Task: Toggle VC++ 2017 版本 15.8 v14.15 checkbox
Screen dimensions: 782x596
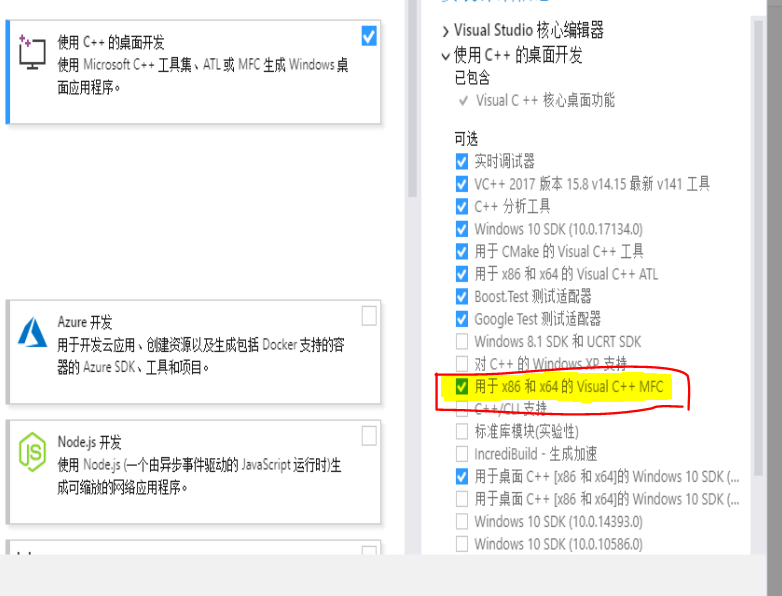Action: coord(462,184)
